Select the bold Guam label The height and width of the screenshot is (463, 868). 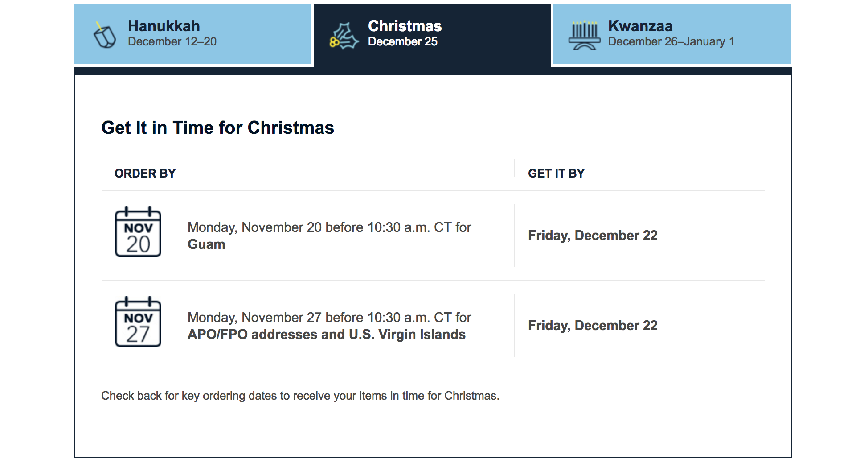pyautogui.click(x=206, y=244)
